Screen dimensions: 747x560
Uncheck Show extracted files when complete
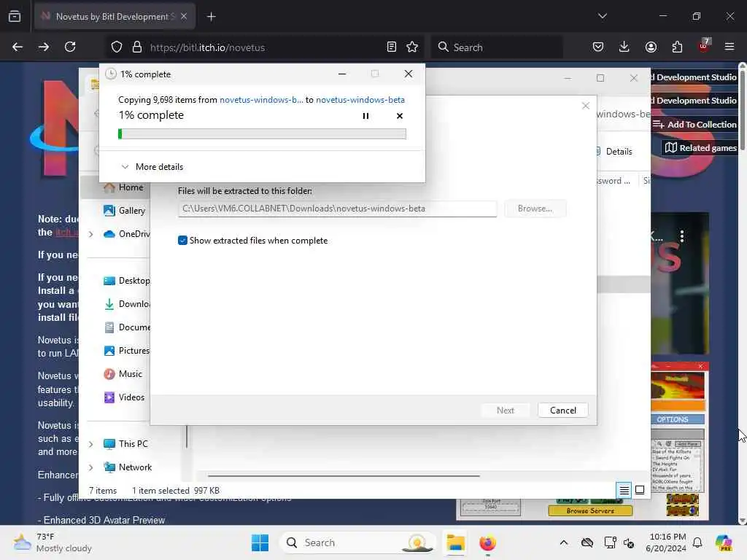[x=182, y=241]
